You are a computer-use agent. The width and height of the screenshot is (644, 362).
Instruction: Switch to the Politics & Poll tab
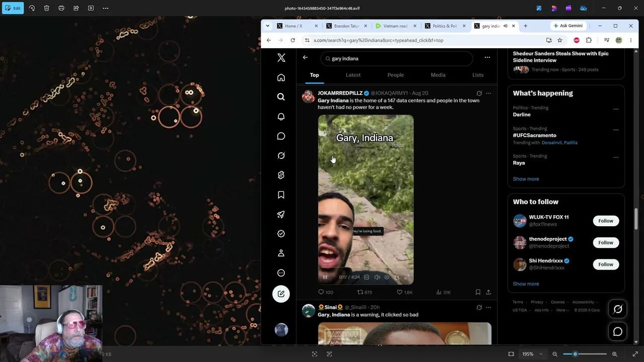tap(445, 26)
